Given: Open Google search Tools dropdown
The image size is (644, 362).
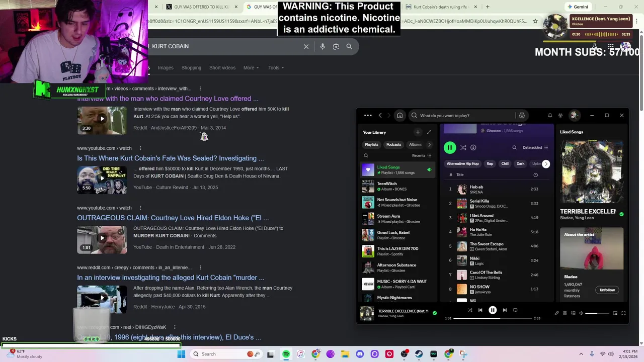Looking at the screenshot, I should (x=276, y=68).
